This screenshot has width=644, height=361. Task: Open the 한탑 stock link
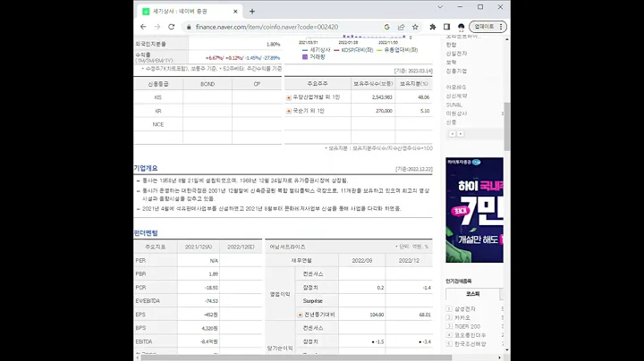[451, 45]
